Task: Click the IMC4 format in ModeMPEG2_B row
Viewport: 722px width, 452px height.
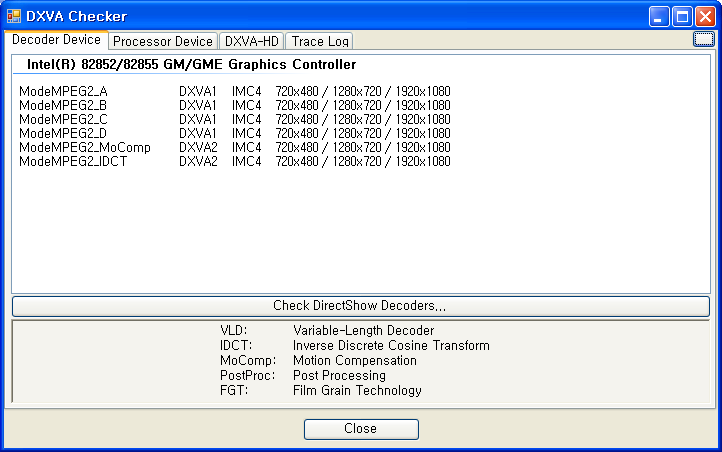Action: click(246, 105)
